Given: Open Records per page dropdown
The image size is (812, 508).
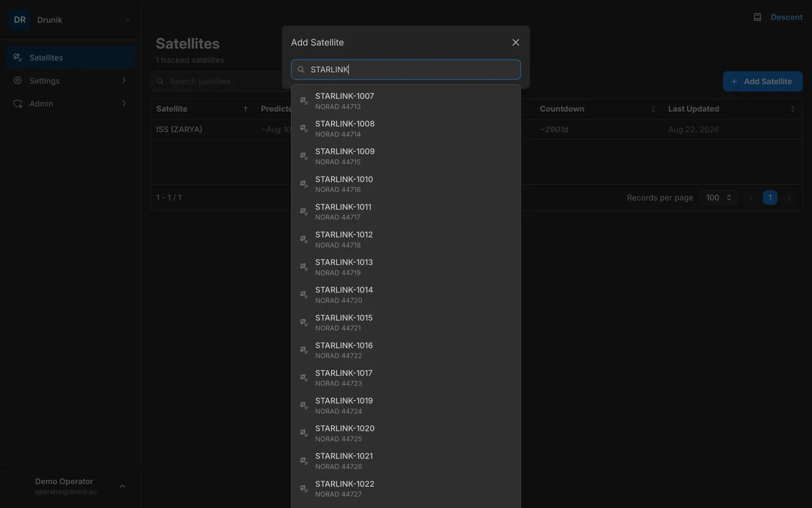Looking at the screenshot, I should click(718, 198).
